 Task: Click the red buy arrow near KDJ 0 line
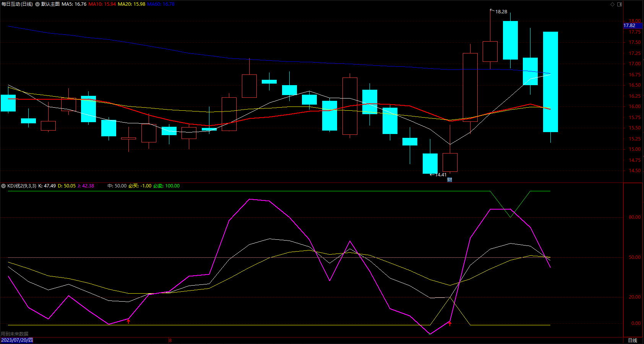(x=450, y=324)
